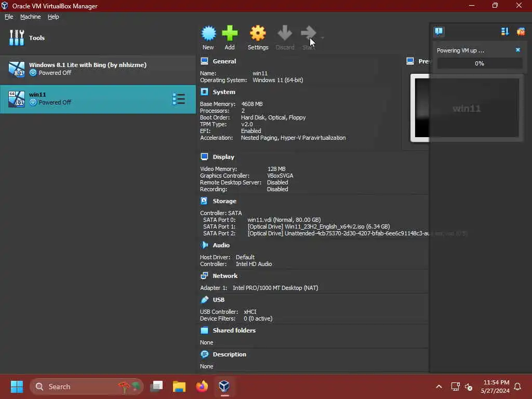Click the muted volume tray icon
Image resolution: width=532 pixels, height=399 pixels.
point(469,387)
